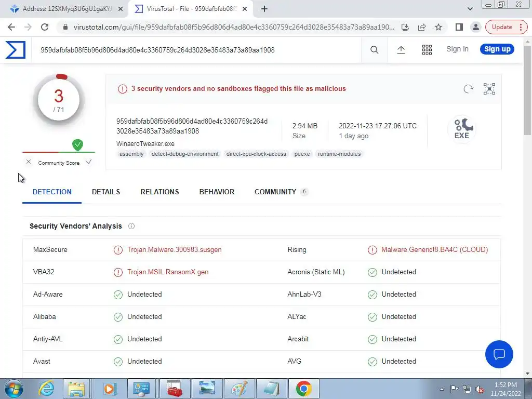Viewport: 532px width, 399px height.
Task: Open the media player taskbar icon
Action: [x=109, y=389]
